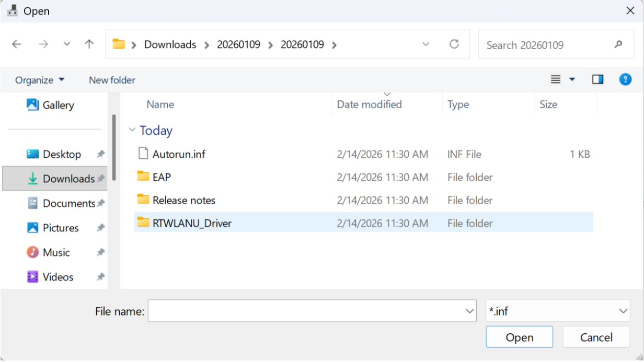
Task: Collapse the Today group
Action: [x=132, y=131]
